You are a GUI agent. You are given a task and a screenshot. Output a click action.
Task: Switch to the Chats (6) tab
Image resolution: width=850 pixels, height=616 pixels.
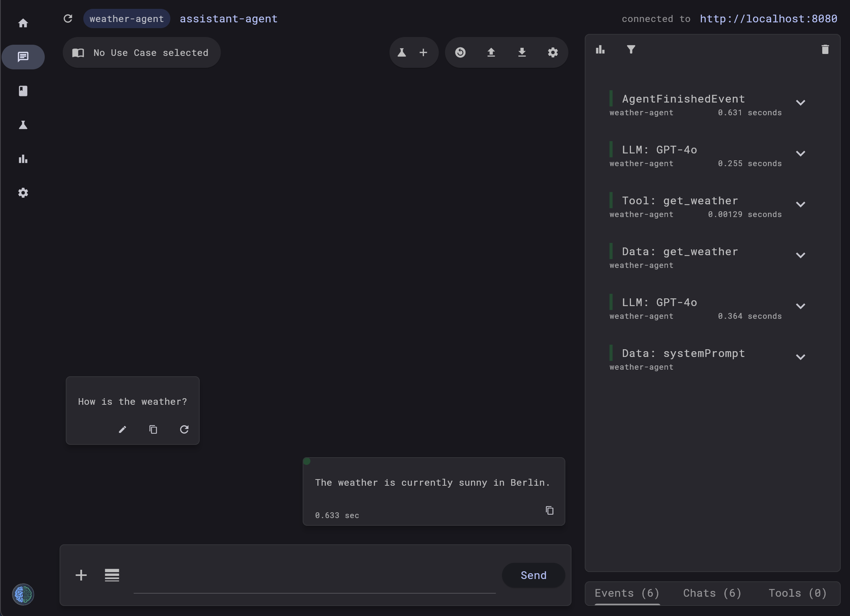712,593
